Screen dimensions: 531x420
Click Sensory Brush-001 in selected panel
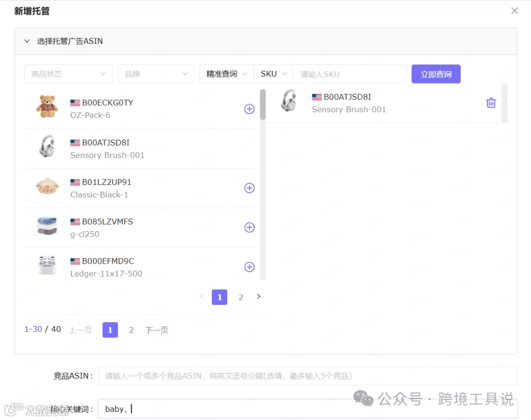[349, 109]
